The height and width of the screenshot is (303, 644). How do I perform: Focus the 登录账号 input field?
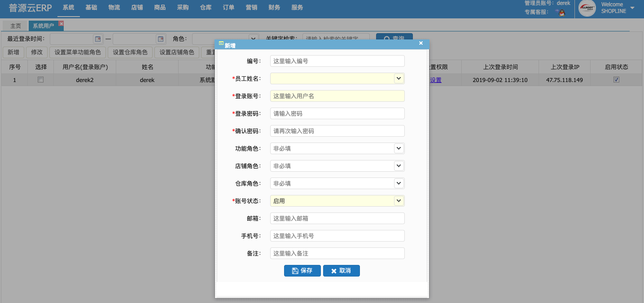pyautogui.click(x=337, y=96)
